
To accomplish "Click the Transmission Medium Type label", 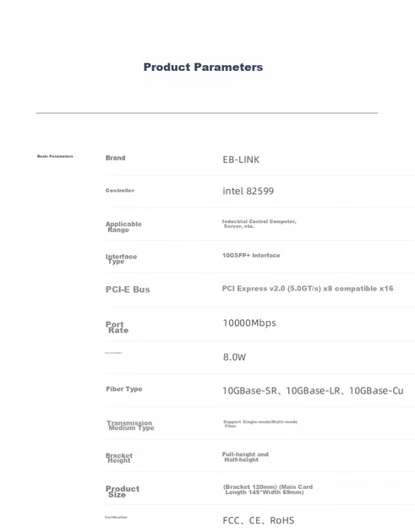I will [130, 425].
